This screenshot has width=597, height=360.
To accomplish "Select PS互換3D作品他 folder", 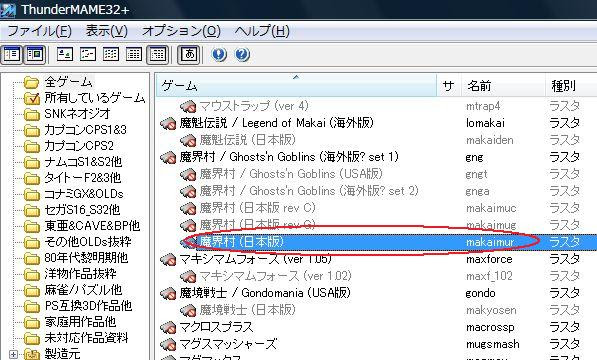I will [88, 306].
